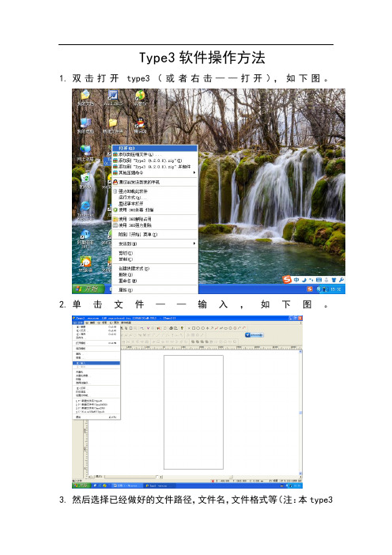
Task: Click the Sogou S input method icon
Action: click(x=287, y=280)
